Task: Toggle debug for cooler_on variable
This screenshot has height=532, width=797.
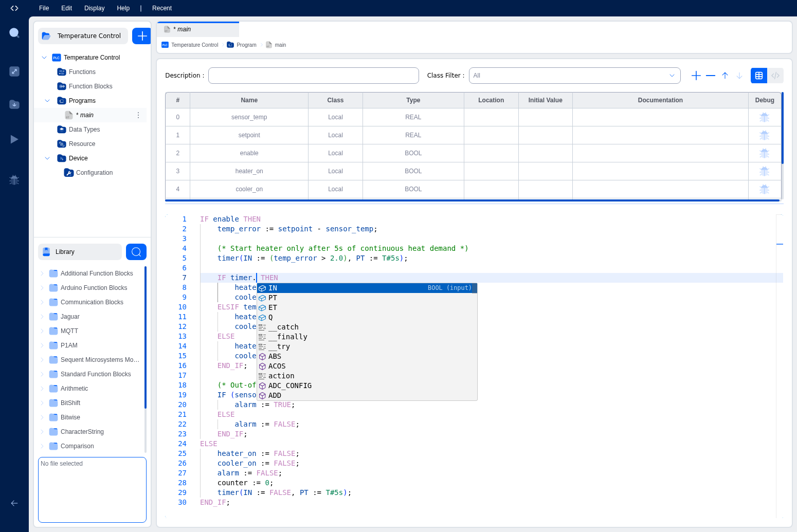Action: [765, 189]
